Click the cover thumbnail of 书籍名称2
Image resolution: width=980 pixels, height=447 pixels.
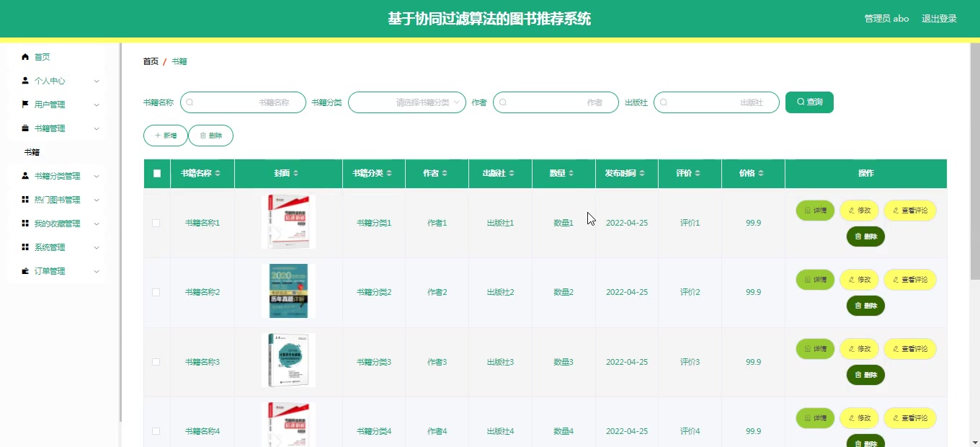click(x=288, y=291)
